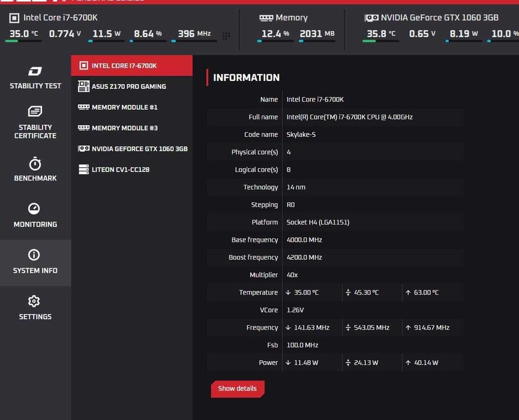The width and height of the screenshot is (519, 420).
Task: Open Memory Module #1 details
Action: pyautogui.click(x=132, y=107)
